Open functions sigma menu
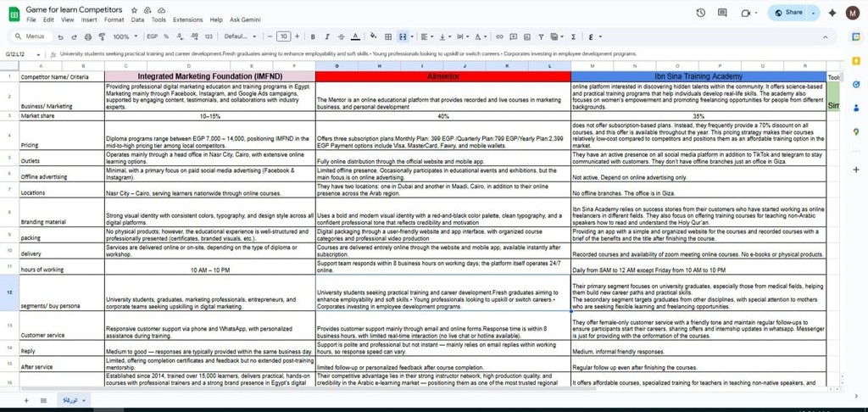 pos(573,36)
